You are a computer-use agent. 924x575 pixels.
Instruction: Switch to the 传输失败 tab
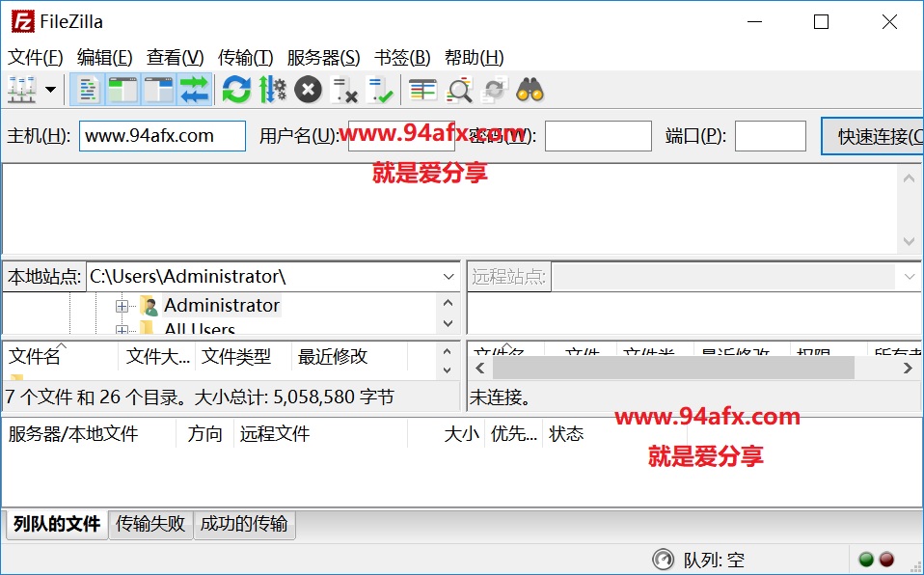click(150, 524)
